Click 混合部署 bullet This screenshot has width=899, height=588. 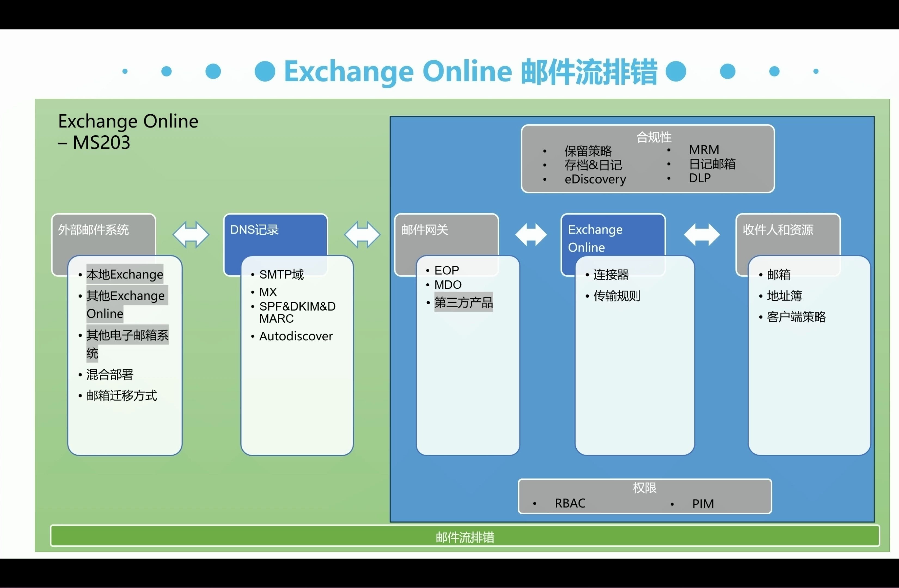point(109,375)
